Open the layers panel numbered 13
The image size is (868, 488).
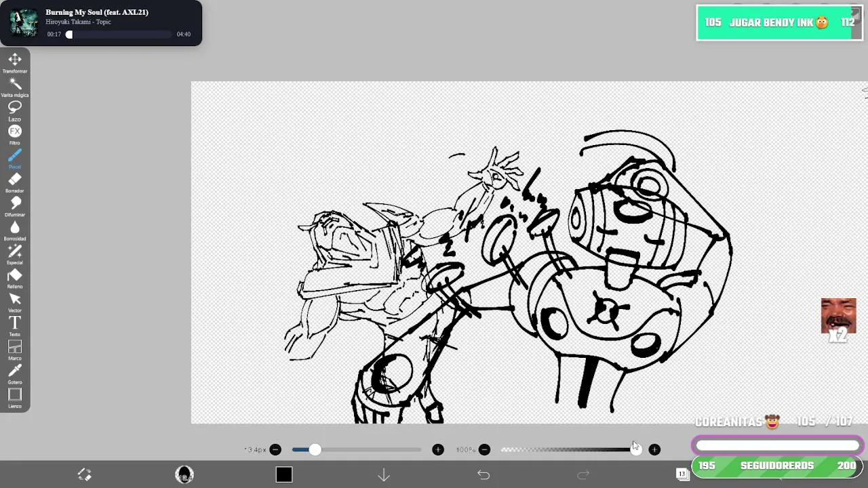682,474
